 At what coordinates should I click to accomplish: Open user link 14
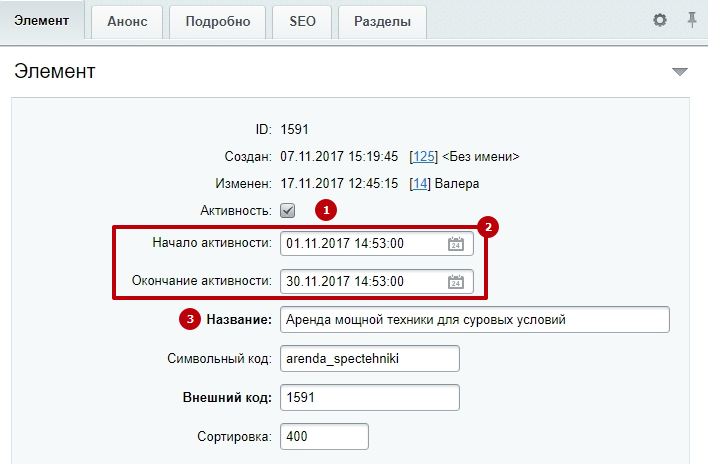[420, 184]
